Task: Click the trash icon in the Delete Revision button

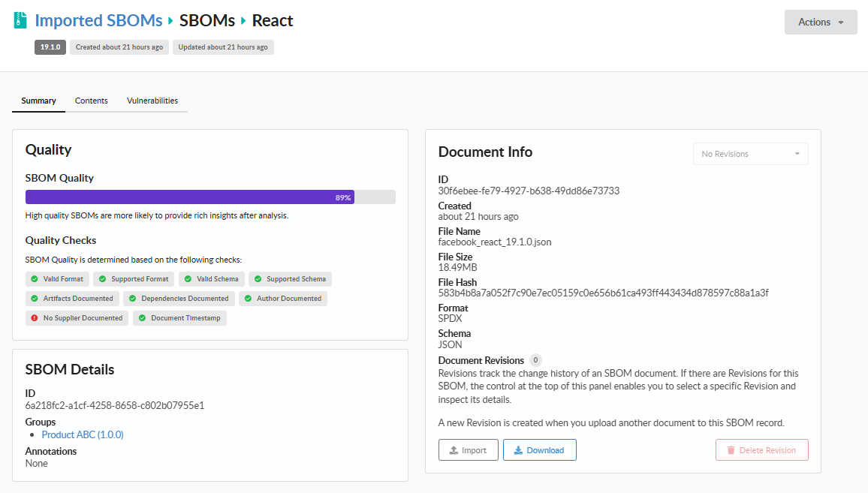Action: (731, 449)
